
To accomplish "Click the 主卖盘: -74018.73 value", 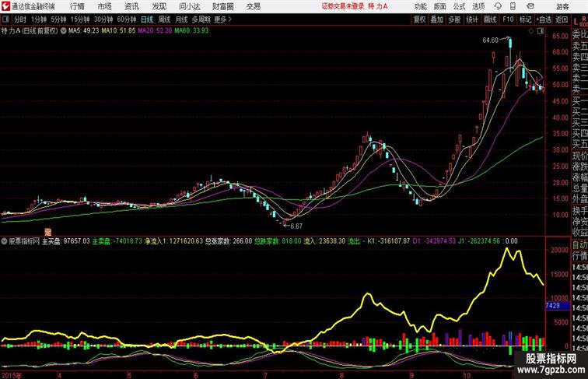I will [x=117, y=241].
